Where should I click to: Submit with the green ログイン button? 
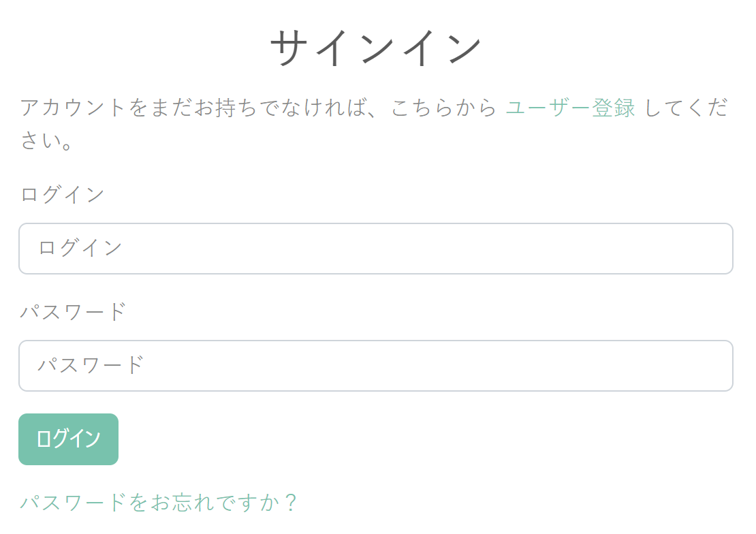pos(69,439)
